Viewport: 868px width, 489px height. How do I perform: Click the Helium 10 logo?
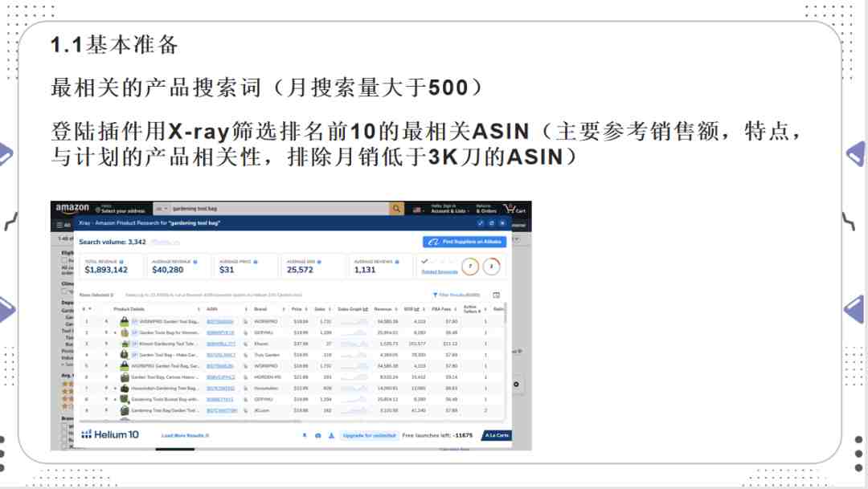point(110,434)
